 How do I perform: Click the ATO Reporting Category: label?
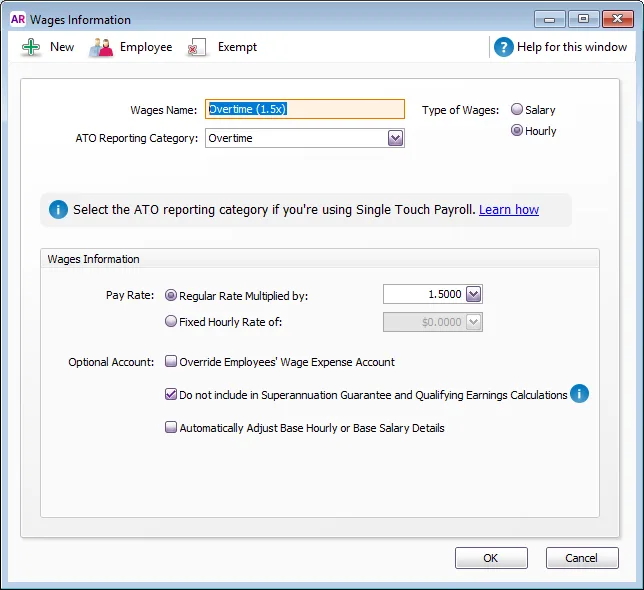[x=136, y=138]
